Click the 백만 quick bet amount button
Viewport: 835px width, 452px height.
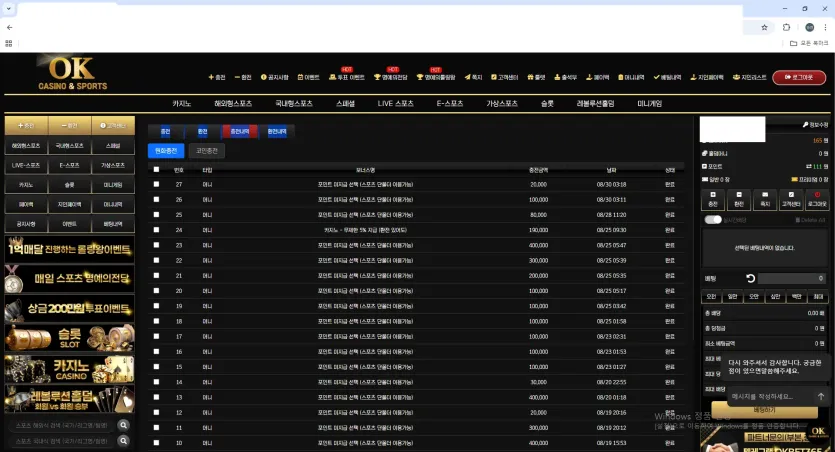tap(797, 297)
